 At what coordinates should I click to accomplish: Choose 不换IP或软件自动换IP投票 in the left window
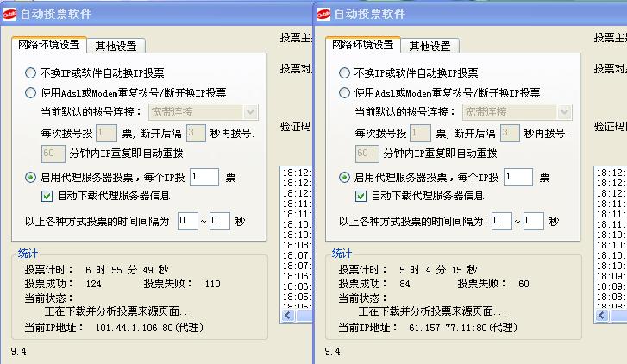(x=31, y=73)
